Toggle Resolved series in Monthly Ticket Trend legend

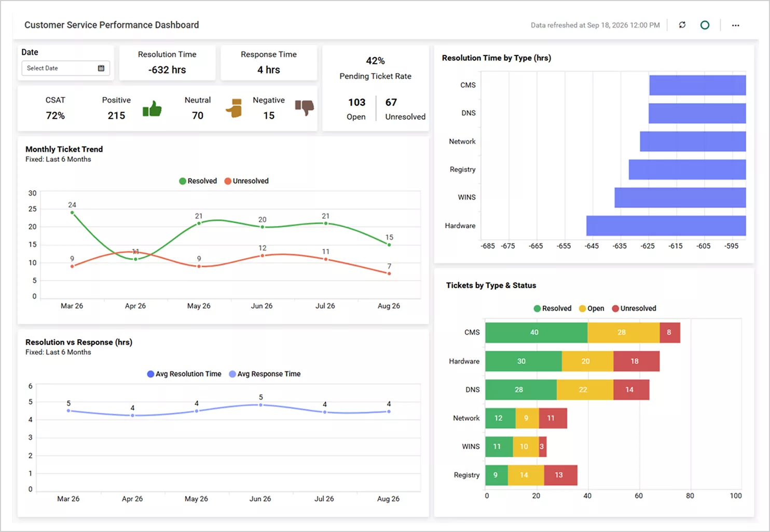(198, 181)
